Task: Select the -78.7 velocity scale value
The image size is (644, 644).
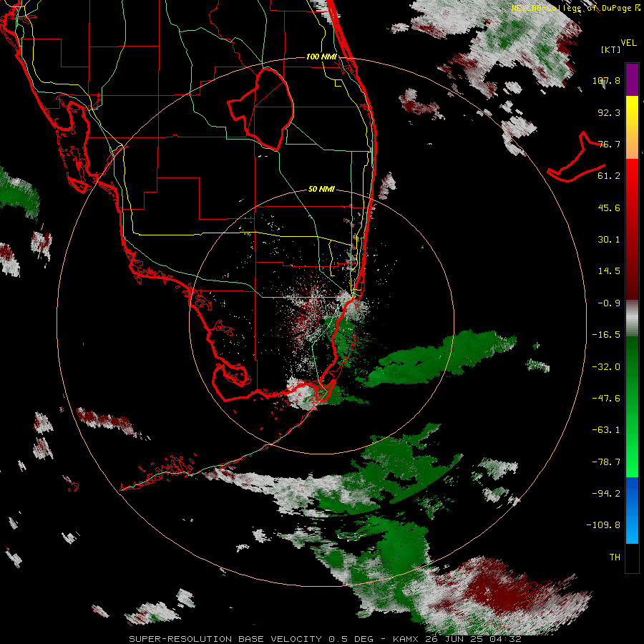Action: pyautogui.click(x=606, y=462)
